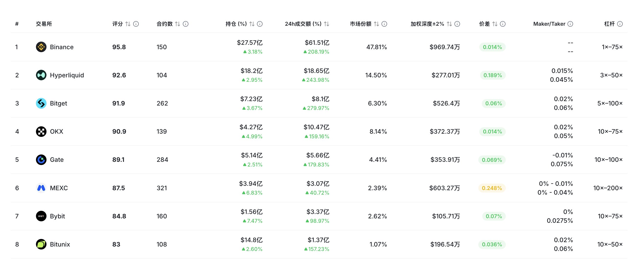Click Bitget spread badge 0.06%
This screenshot has height=260, width=644.
[494, 103]
